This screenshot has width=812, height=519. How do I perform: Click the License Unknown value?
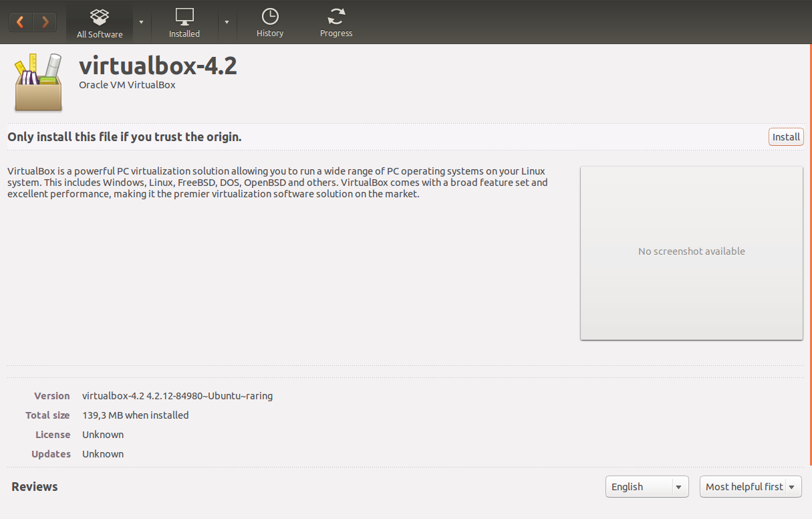pyautogui.click(x=103, y=435)
